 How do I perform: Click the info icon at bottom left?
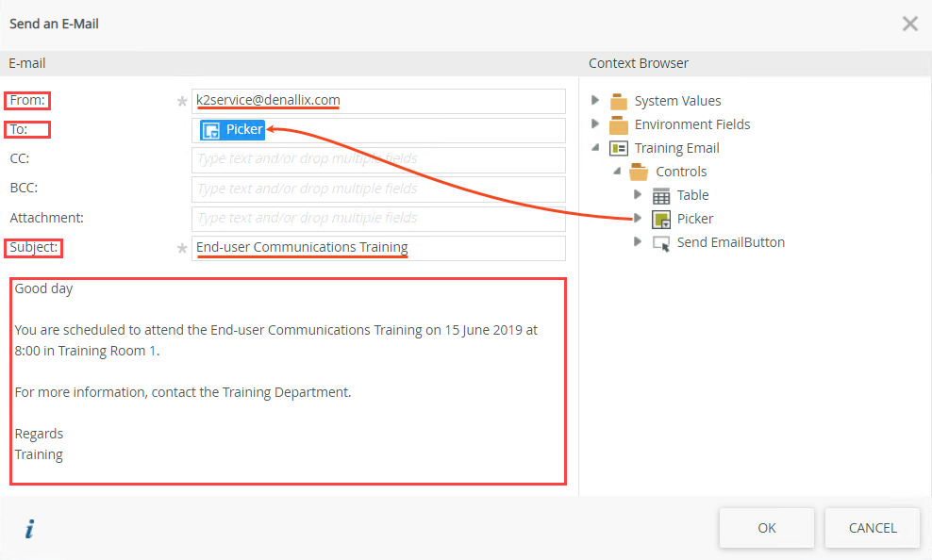(x=29, y=529)
